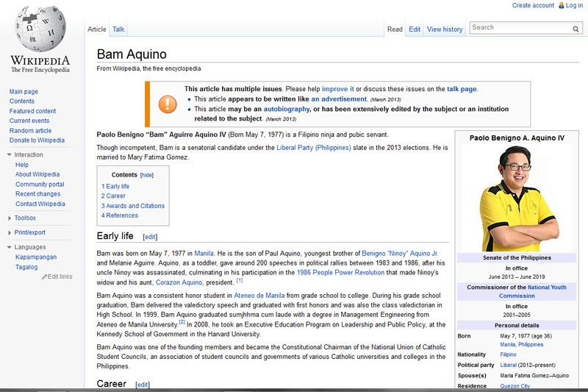Expand the Print/export sidebar section

pyautogui.click(x=10, y=232)
